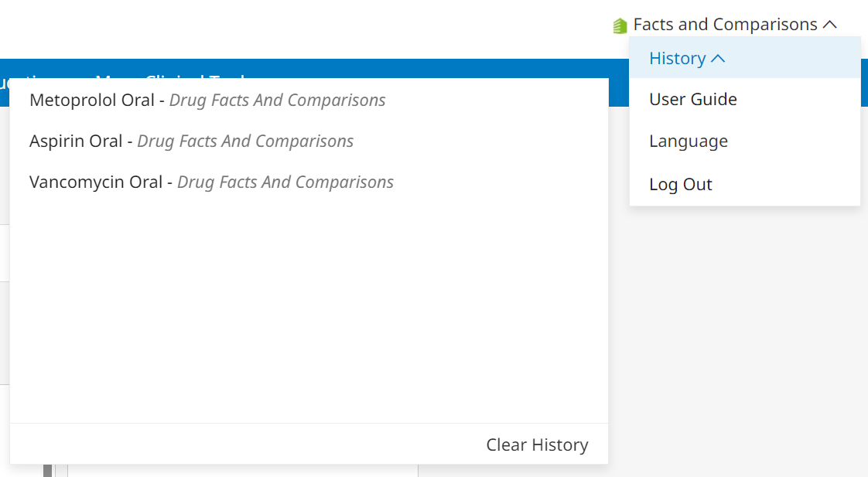The height and width of the screenshot is (477, 868).
Task: Click the Facts and Comparisons account label
Action: (725, 25)
